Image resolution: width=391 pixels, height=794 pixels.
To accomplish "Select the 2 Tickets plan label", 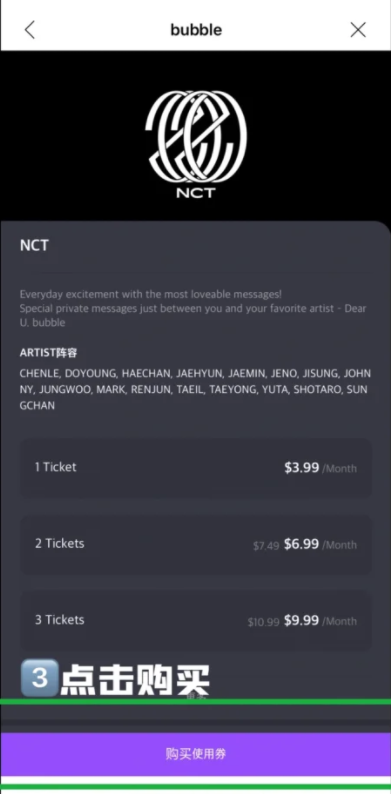I will (x=60, y=543).
